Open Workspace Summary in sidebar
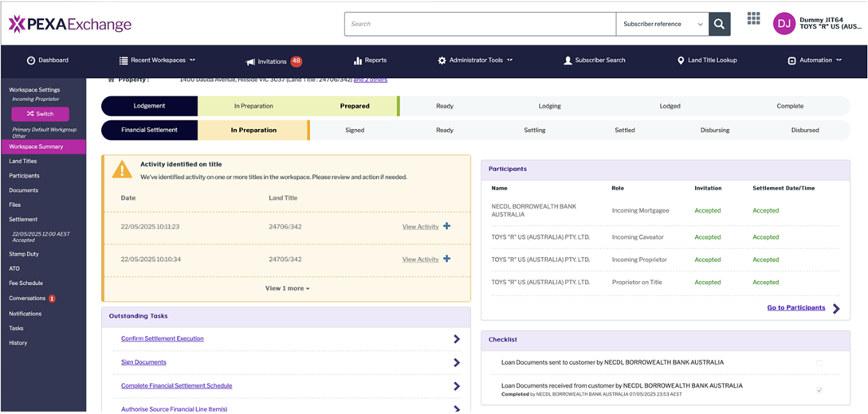The image size is (868, 414). 43,146
